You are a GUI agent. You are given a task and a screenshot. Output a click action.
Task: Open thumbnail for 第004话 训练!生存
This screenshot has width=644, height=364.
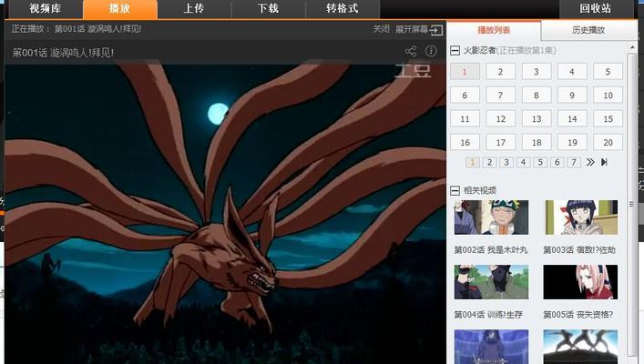tap(491, 282)
